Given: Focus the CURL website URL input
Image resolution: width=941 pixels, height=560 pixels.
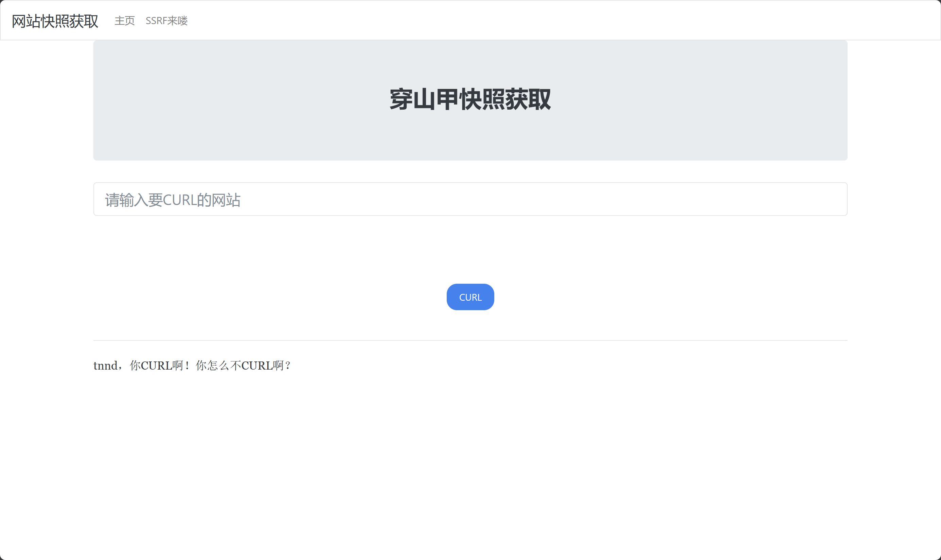Looking at the screenshot, I should [470, 199].
